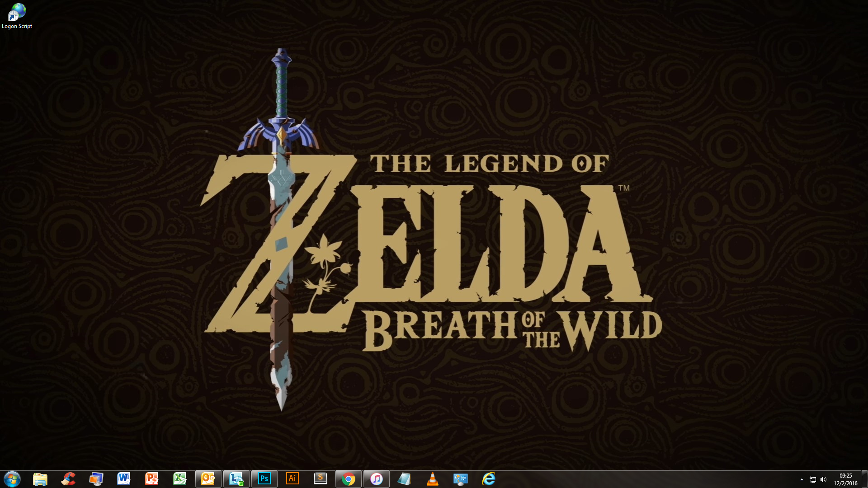Open the volume control tray icon
This screenshot has width=868, height=488.
click(823, 479)
